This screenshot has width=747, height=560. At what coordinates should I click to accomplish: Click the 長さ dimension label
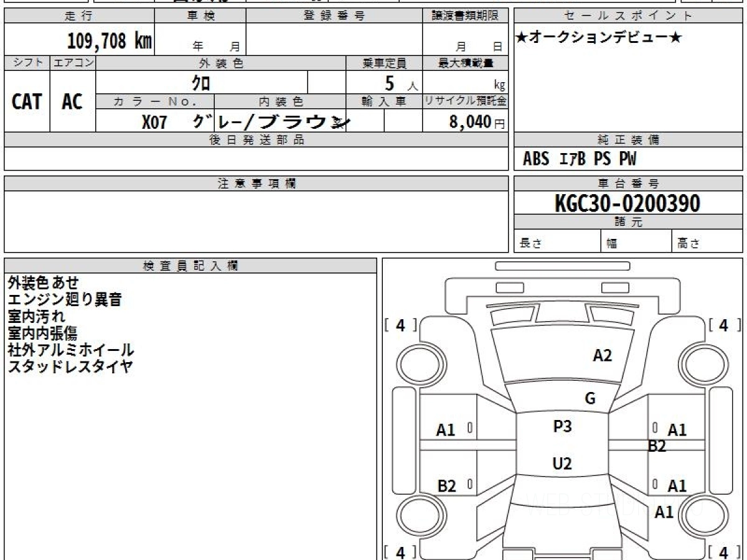[530, 244]
